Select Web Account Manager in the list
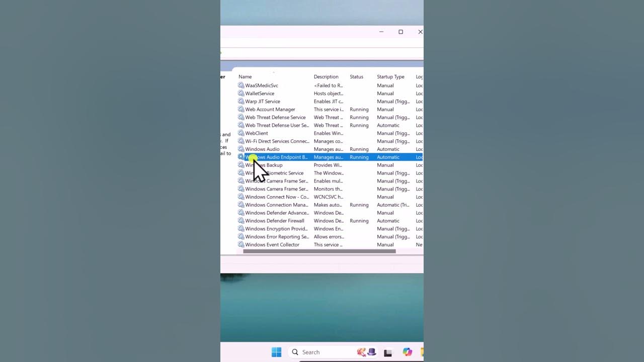The height and width of the screenshot is (362, 644). [x=270, y=110]
